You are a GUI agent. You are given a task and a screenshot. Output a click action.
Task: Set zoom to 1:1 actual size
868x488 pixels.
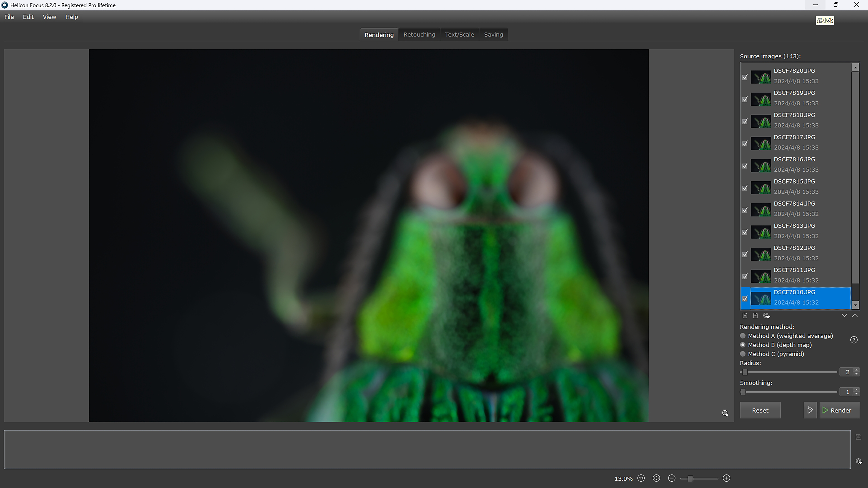pyautogui.click(x=641, y=478)
